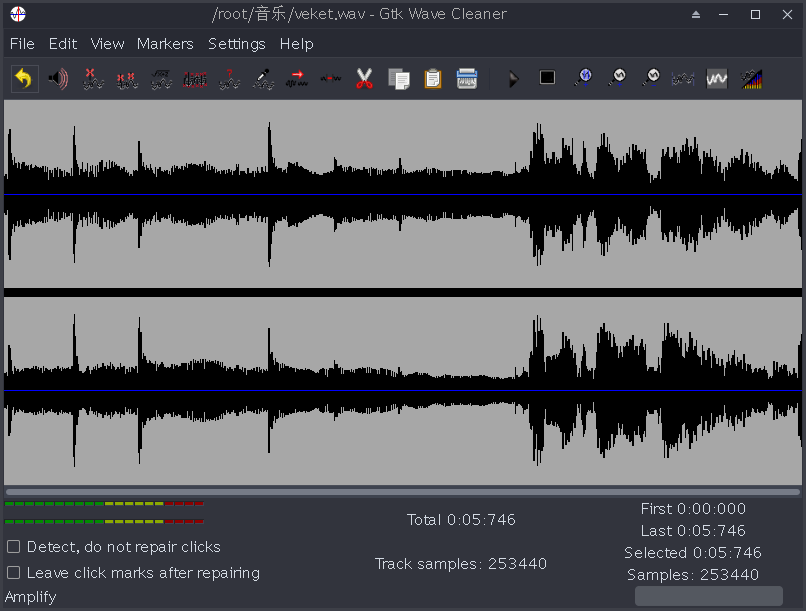The width and height of the screenshot is (806, 611).
Task: Stop playback with the black square
Action: tap(547, 78)
